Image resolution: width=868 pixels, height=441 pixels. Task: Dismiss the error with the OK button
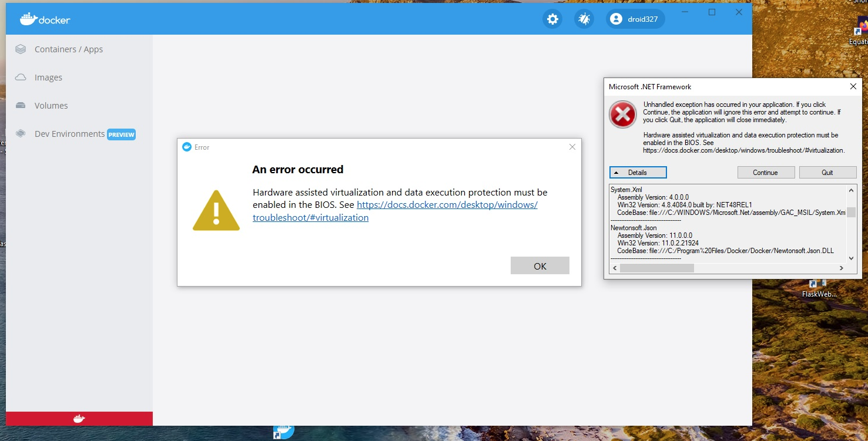click(x=539, y=265)
